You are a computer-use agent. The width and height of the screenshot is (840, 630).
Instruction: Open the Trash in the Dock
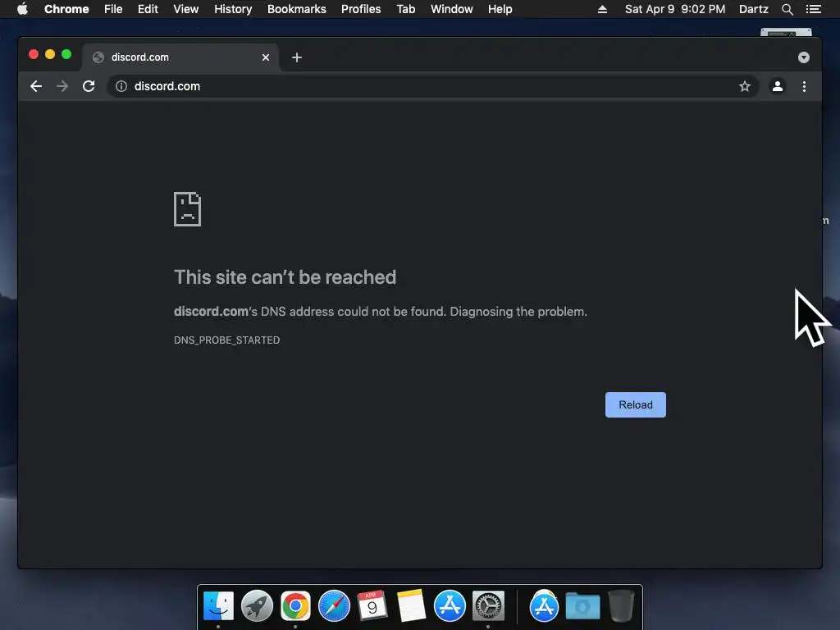click(x=622, y=606)
